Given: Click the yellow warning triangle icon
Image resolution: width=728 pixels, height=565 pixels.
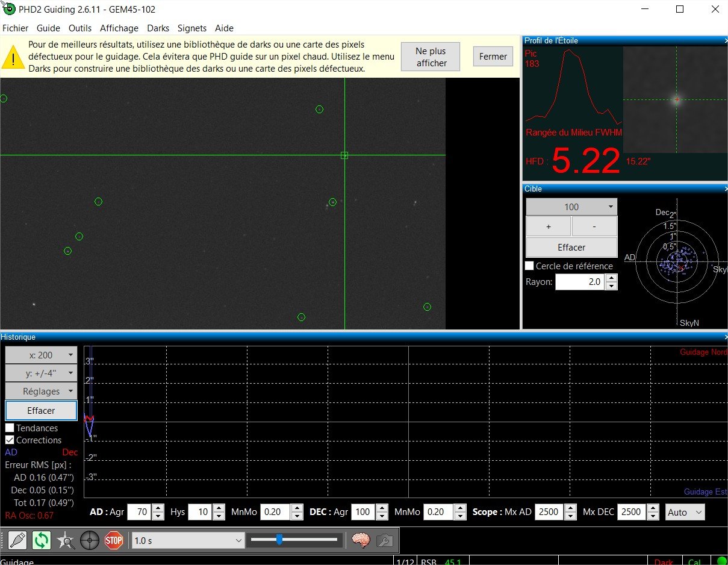Looking at the screenshot, I should (13, 57).
